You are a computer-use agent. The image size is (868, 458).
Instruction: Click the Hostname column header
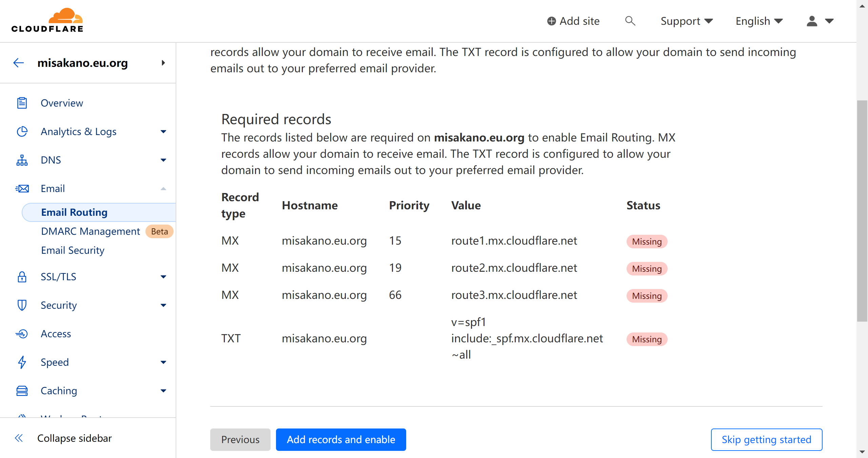[310, 205]
